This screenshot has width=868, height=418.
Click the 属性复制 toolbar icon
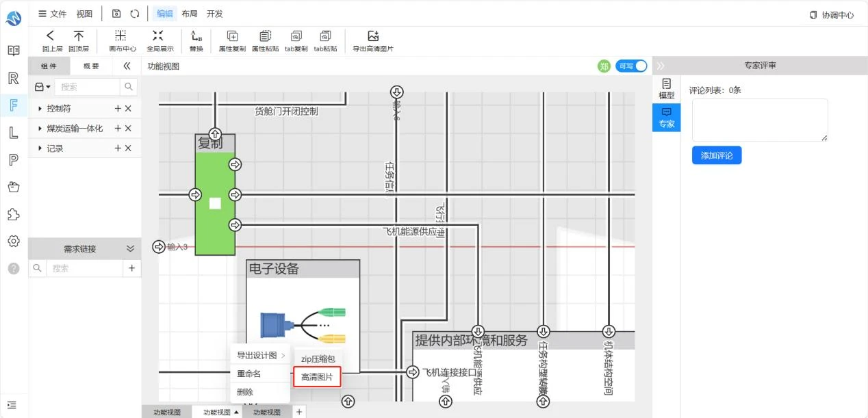pos(232,36)
